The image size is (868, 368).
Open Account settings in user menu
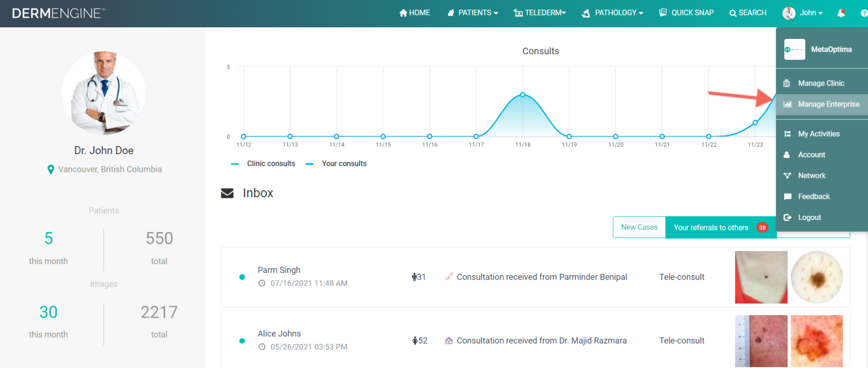tap(822, 155)
